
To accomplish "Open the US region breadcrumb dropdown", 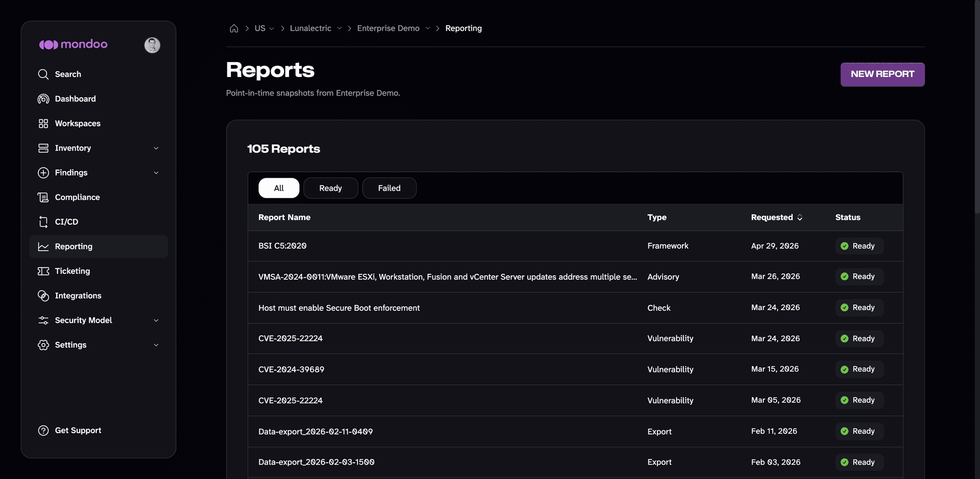I will [x=271, y=28].
